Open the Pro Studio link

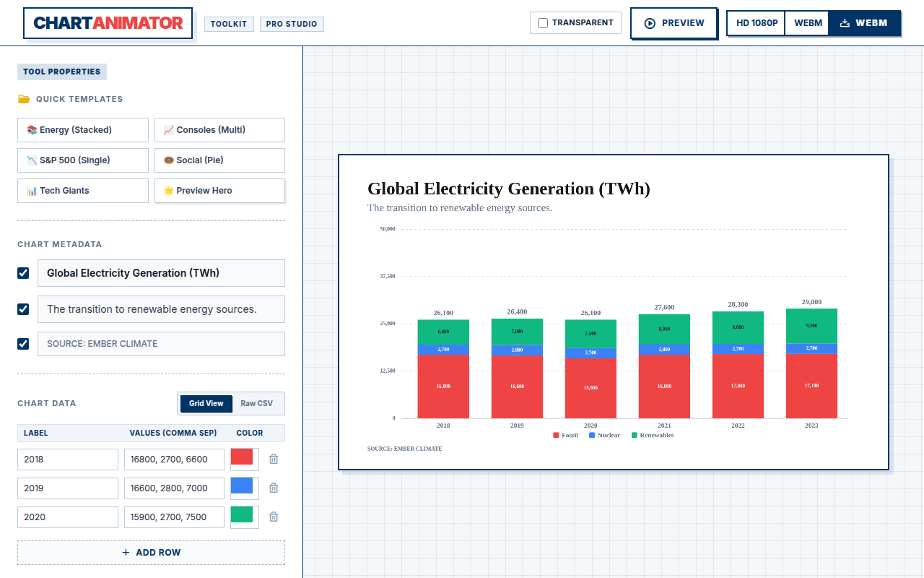pyautogui.click(x=292, y=24)
